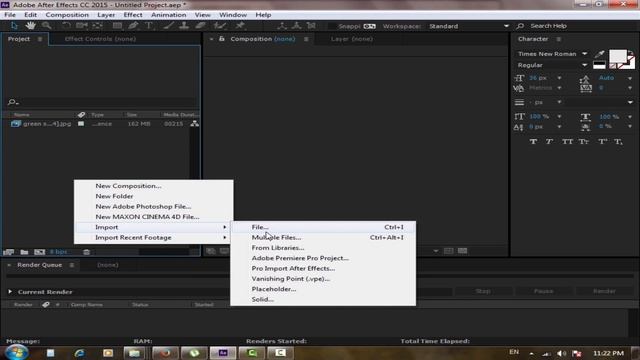Image resolution: width=640 pixels, height=360 pixels.
Task: Click the Local Axis Mode icon
Action: 282,26
